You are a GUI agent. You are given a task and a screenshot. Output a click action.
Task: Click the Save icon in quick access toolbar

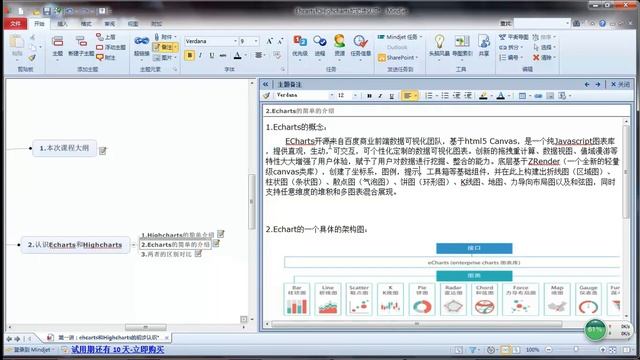(47, 11)
